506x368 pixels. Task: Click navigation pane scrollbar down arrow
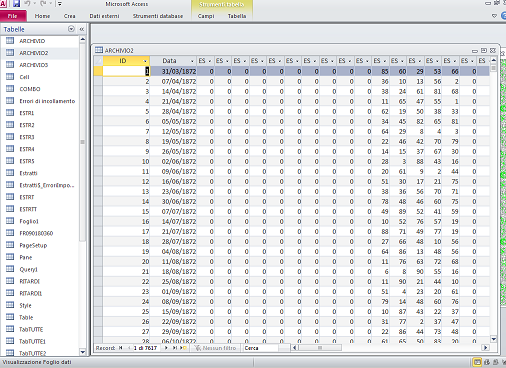coord(82,352)
